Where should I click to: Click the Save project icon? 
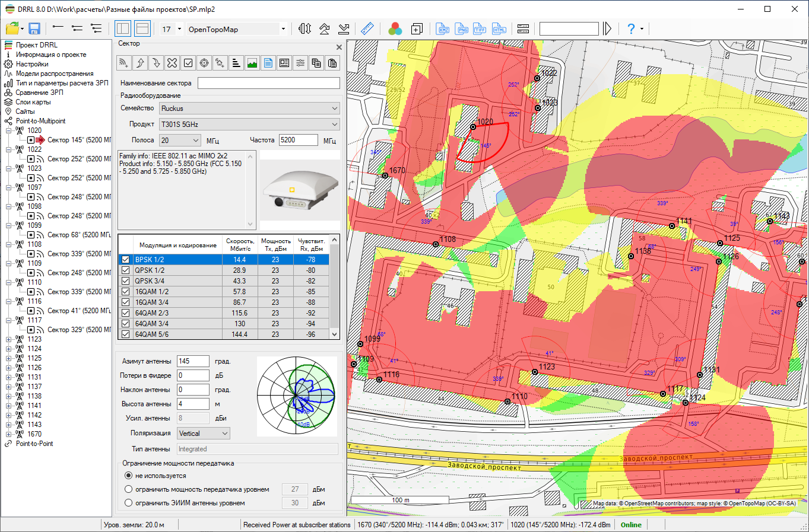(x=34, y=28)
